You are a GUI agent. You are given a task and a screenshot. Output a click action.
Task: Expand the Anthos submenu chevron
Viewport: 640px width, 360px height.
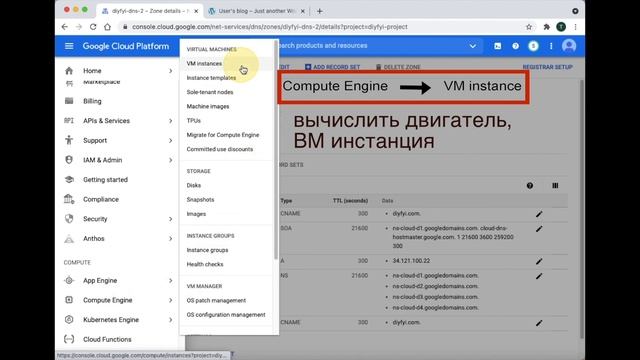[x=171, y=239]
